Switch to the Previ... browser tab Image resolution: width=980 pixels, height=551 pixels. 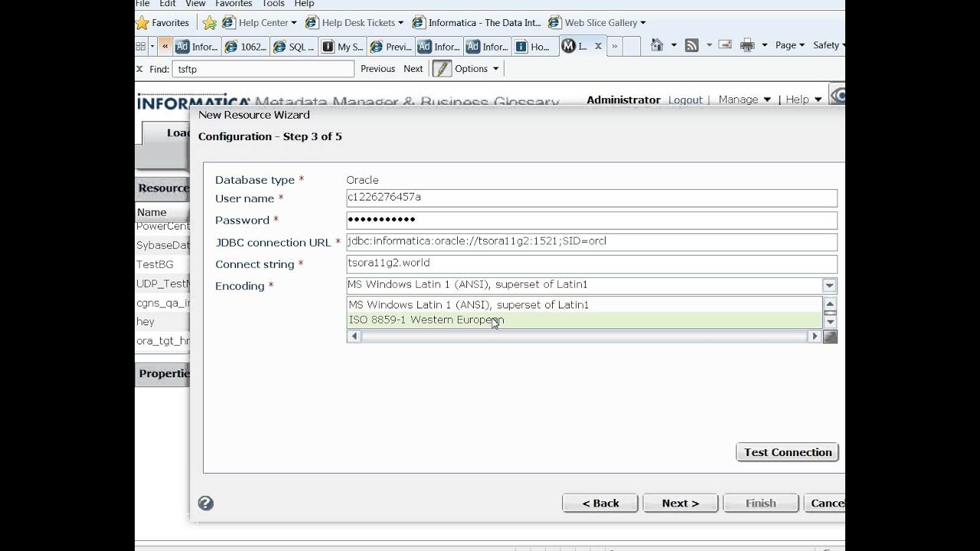click(x=391, y=47)
